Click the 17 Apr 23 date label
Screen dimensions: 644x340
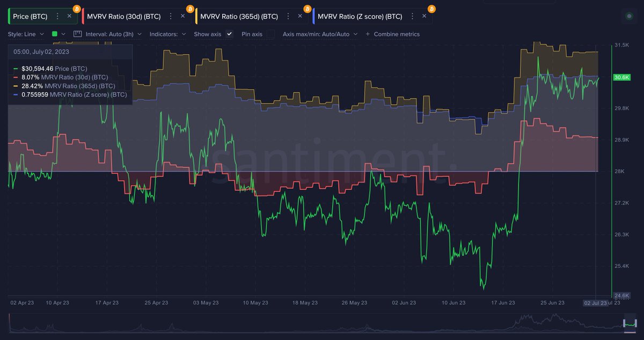click(107, 303)
